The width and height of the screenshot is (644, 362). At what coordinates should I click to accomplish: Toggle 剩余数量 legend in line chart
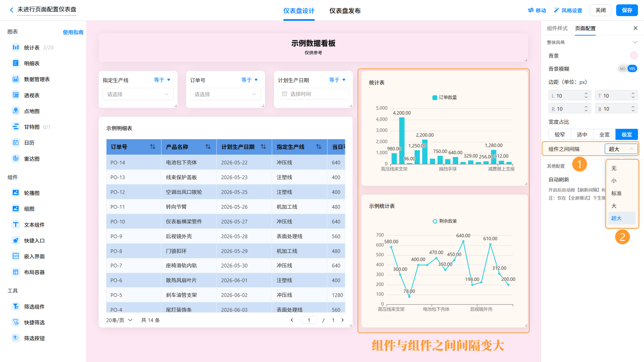(x=444, y=221)
